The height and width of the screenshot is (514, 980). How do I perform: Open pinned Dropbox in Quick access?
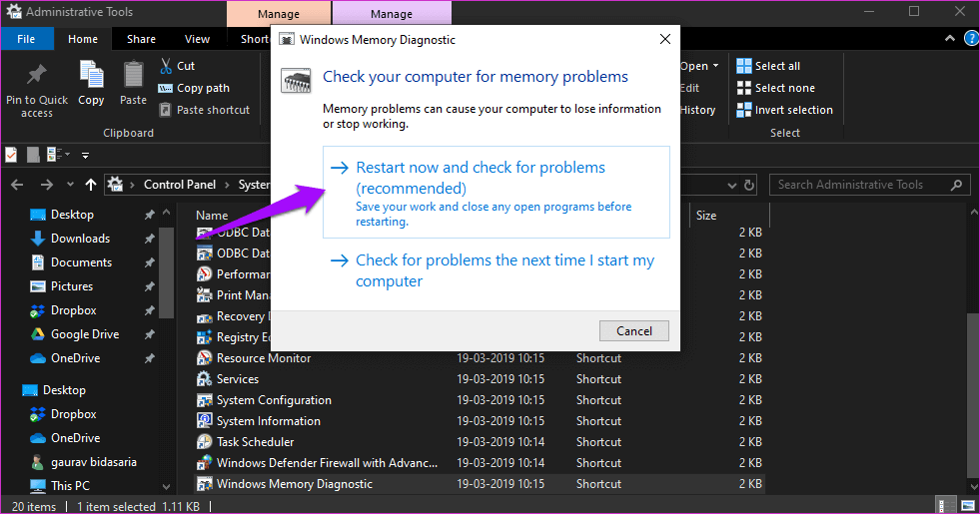[74, 310]
